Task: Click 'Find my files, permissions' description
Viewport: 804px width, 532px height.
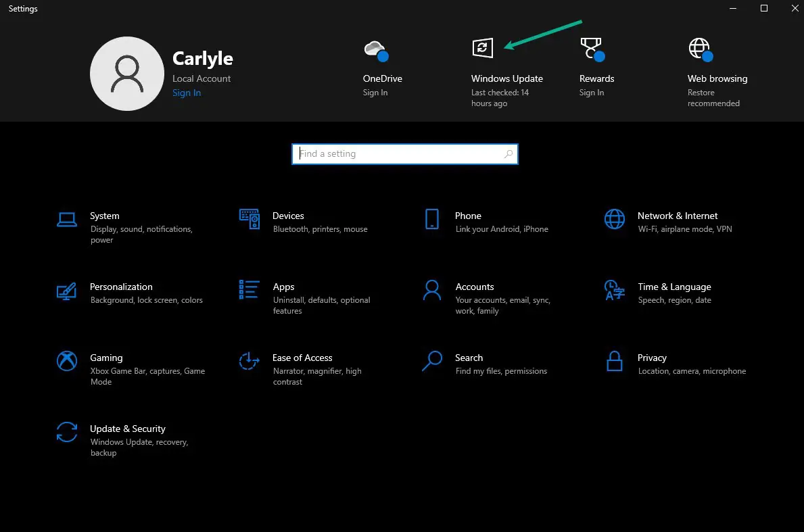Action: click(501, 371)
